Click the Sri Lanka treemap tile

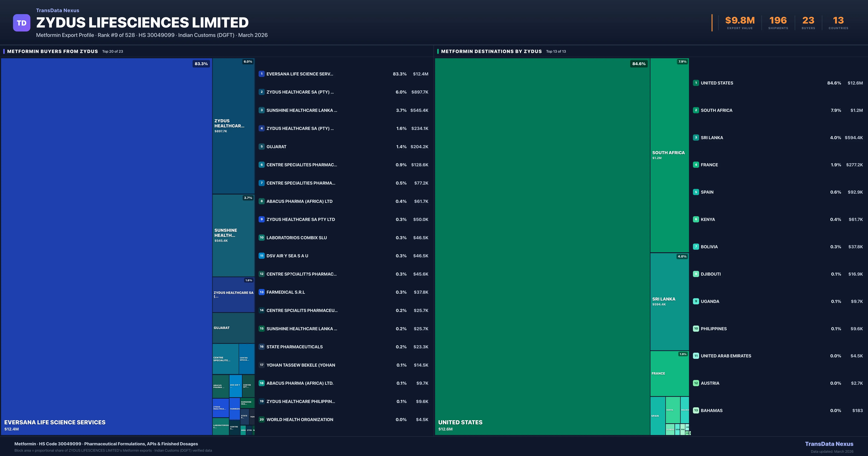669,301
